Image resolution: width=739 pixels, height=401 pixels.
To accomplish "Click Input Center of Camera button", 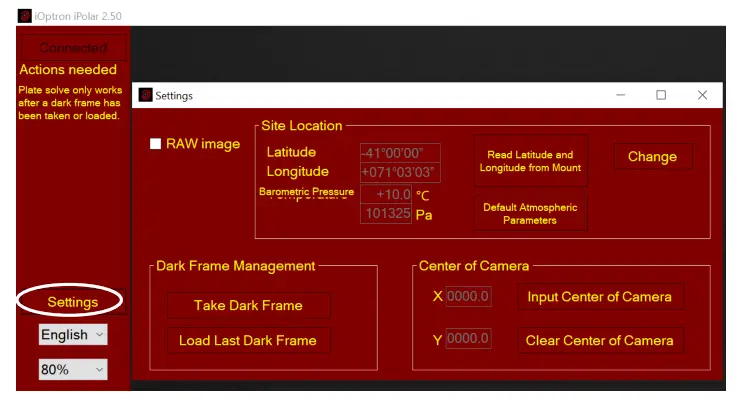I will (599, 296).
